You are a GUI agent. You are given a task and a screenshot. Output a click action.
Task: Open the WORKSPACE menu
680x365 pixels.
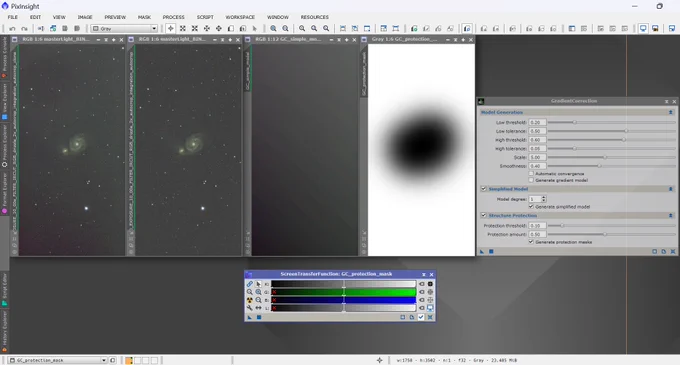(240, 17)
